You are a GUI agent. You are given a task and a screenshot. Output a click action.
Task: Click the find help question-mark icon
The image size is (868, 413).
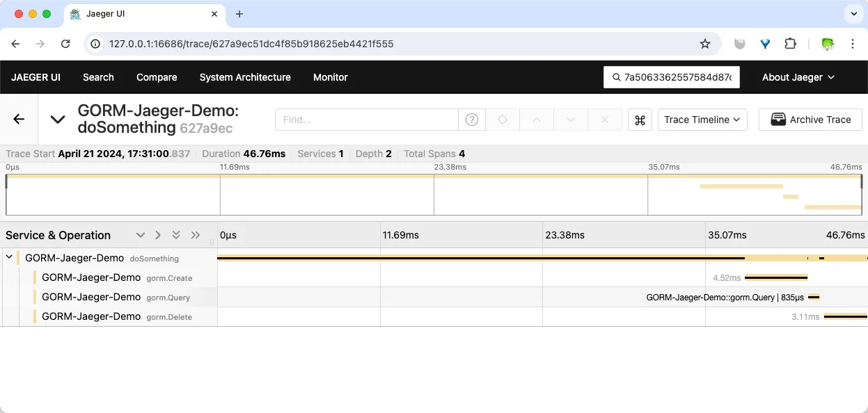(x=471, y=120)
